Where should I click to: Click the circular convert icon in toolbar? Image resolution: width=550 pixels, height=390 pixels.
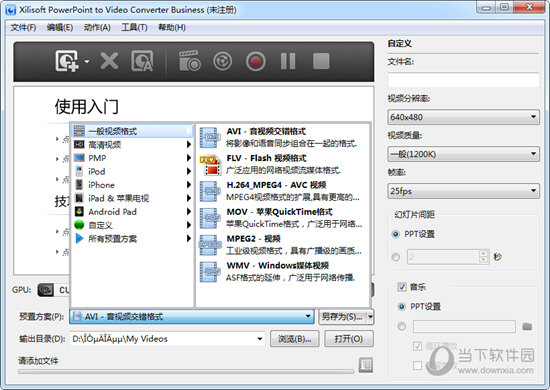(222, 61)
